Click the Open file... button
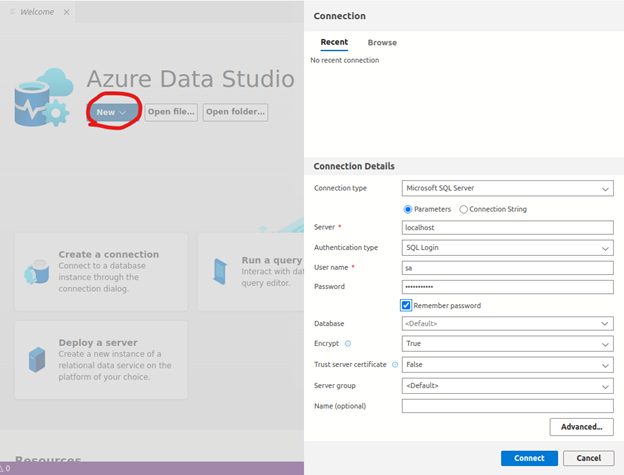 click(171, 112)
